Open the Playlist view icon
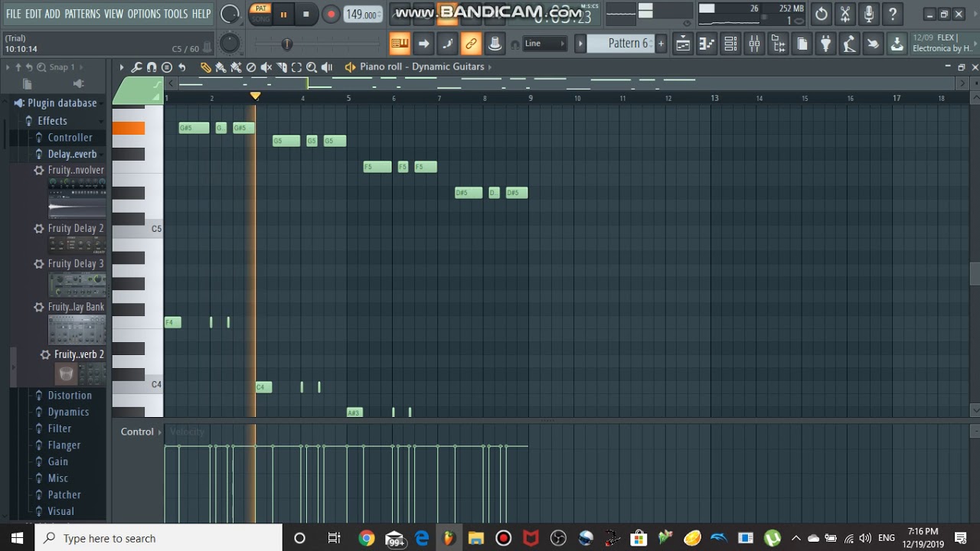This screenshot has height=551, width=980. 683,44
